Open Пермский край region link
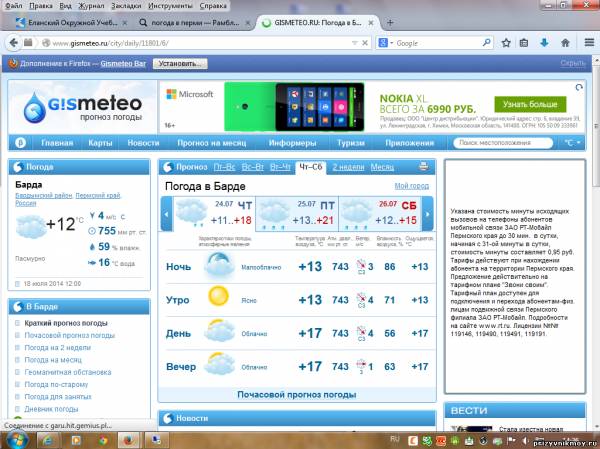The width and height of the screenshot is (600, 449). point(98,196)
